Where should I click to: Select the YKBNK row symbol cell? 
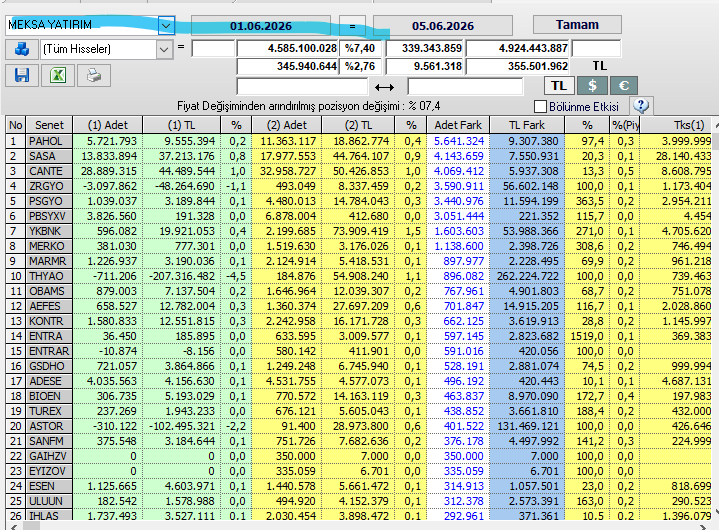(49, 231)
